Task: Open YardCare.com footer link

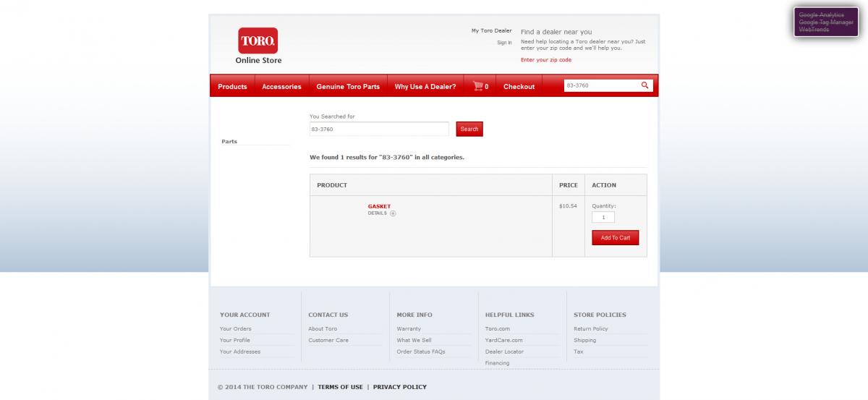Action: point(504,340)
